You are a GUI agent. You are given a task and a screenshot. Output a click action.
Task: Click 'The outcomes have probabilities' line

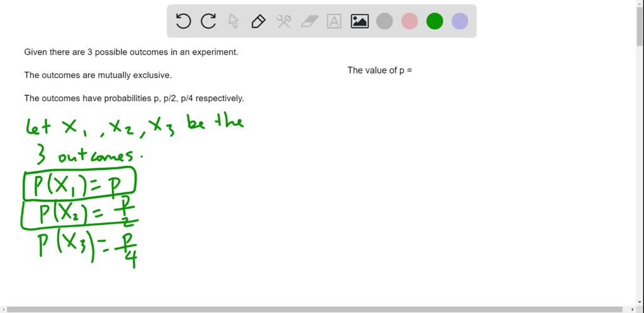point(134,99)
